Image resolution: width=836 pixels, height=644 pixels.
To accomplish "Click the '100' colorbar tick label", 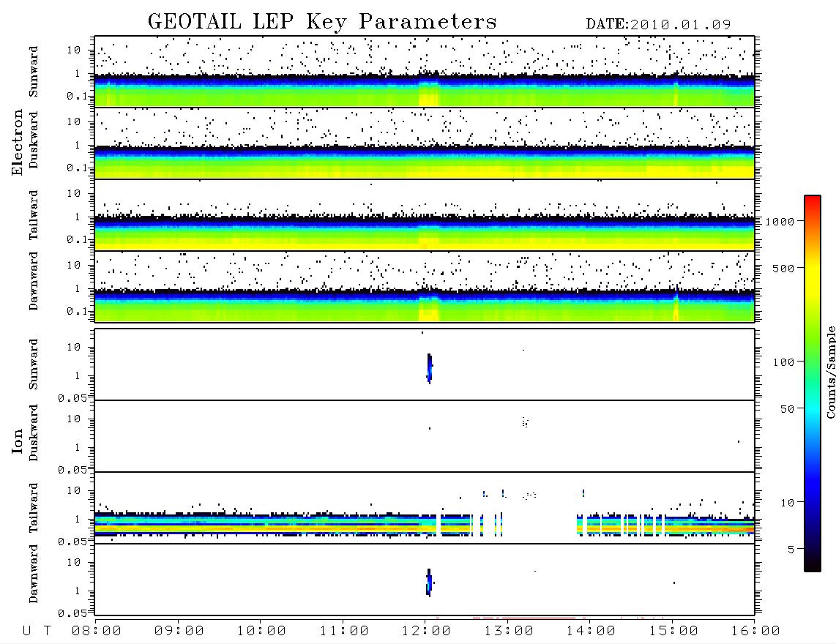I will tap(783, 362).
